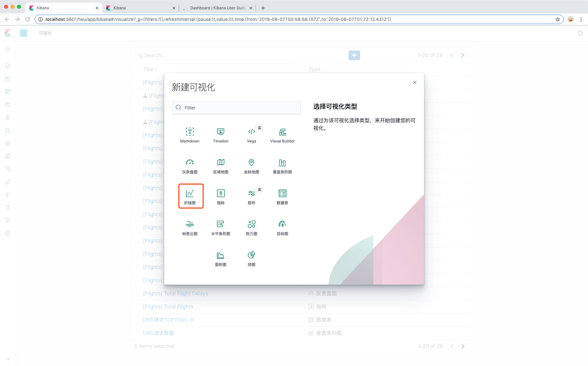Go to previous page at bottom pagination
Viewport: 588px width, 366px height.
[x=452, y=346]
